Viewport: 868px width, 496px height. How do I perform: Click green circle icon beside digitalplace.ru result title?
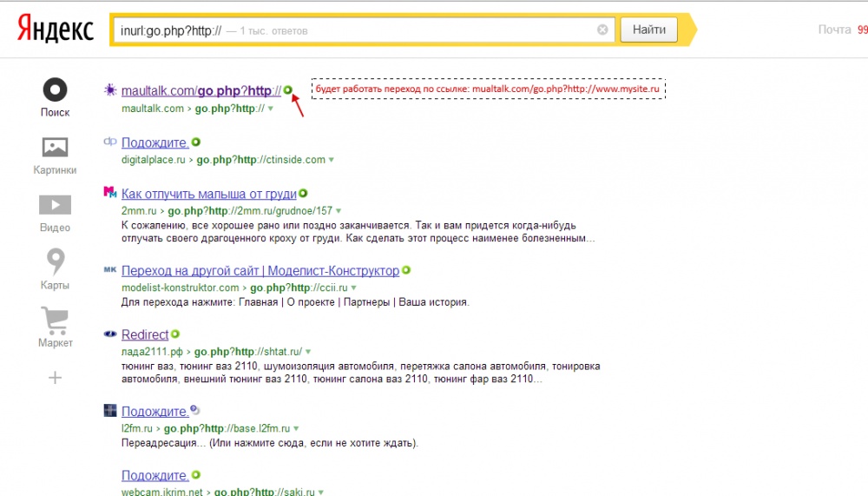pyautogui.click(x=196, y=142)
